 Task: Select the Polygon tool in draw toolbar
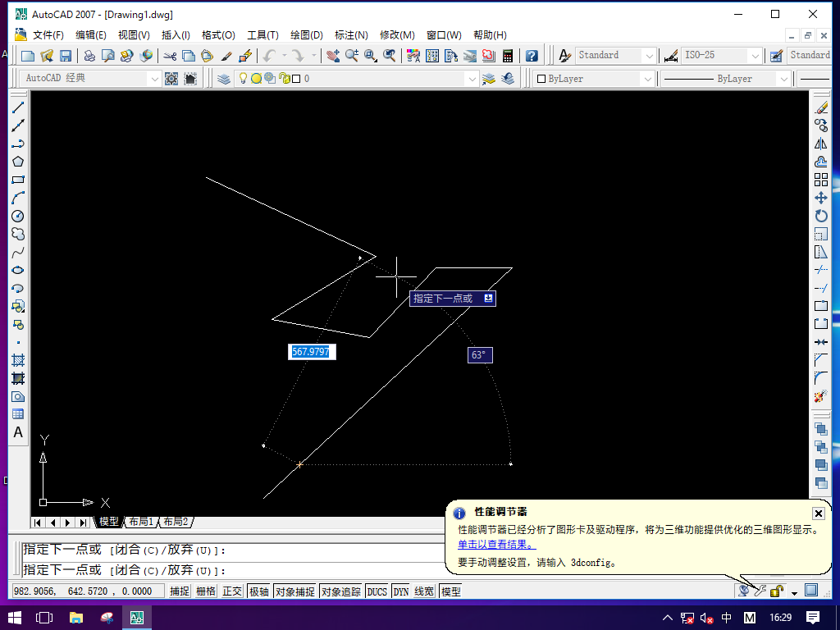[17, 162]
